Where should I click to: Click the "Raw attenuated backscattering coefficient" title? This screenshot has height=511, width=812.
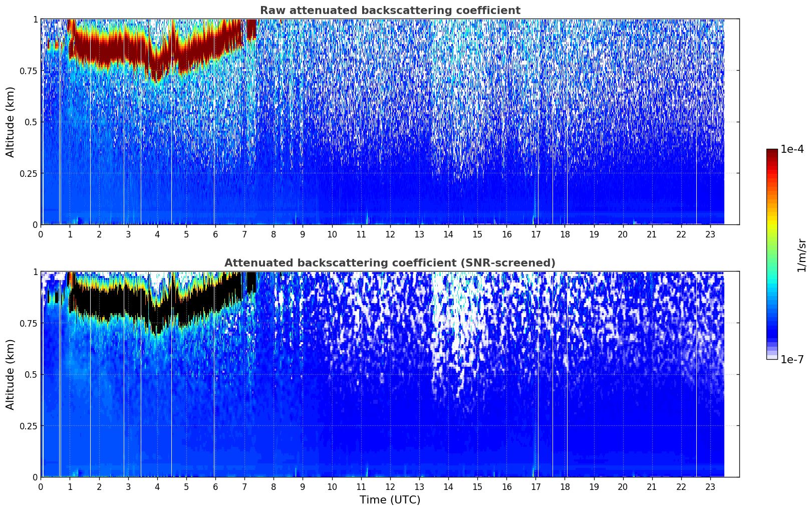(x=390, y=11)
